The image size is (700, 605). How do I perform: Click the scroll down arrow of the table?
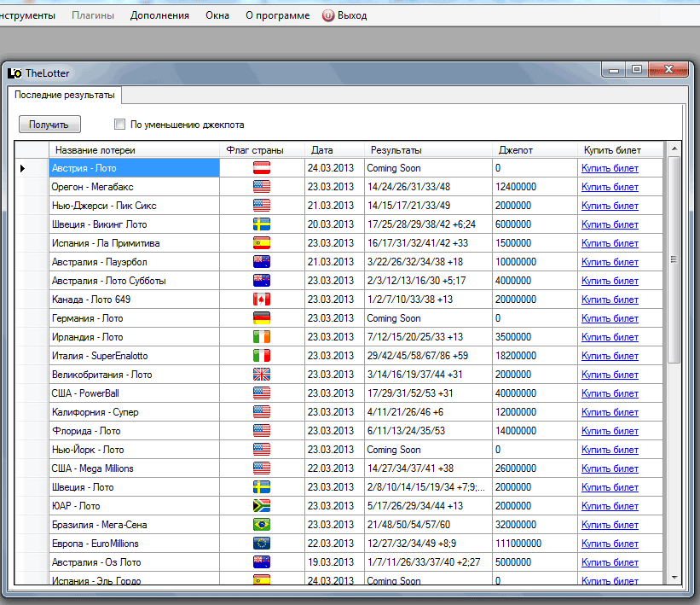(674, 578)
